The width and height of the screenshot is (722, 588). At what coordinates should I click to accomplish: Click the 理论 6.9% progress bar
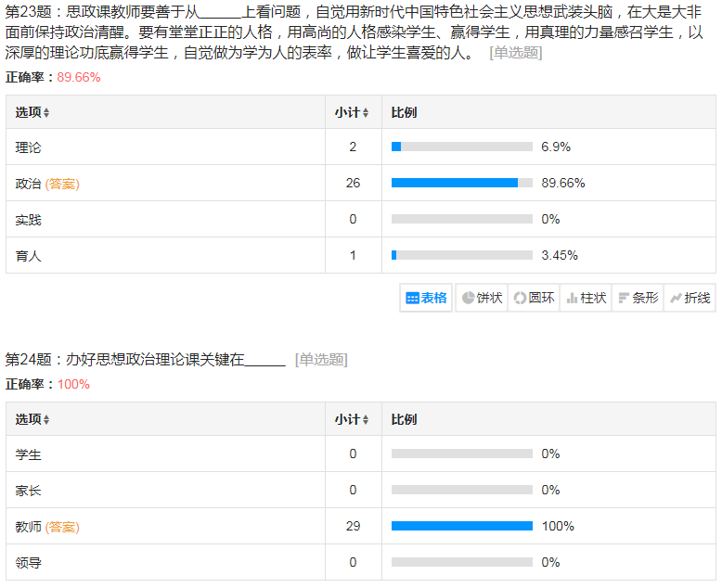[x=461, y=147]
